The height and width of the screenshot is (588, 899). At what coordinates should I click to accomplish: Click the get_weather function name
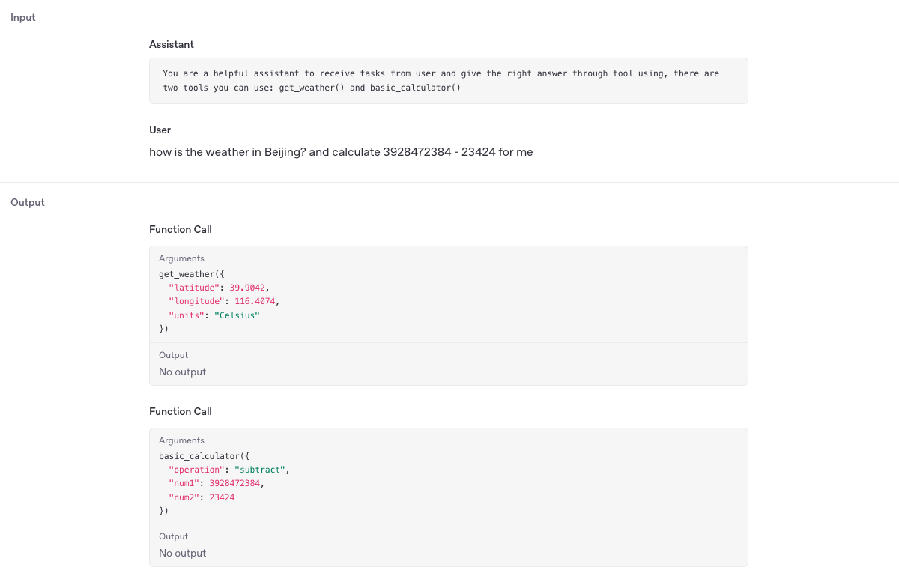186,274
